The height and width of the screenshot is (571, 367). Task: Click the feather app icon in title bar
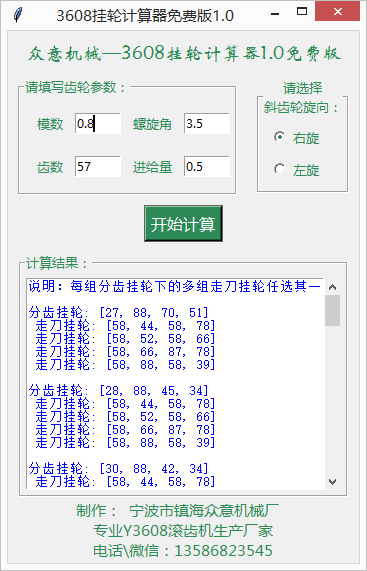click(17, 15)
